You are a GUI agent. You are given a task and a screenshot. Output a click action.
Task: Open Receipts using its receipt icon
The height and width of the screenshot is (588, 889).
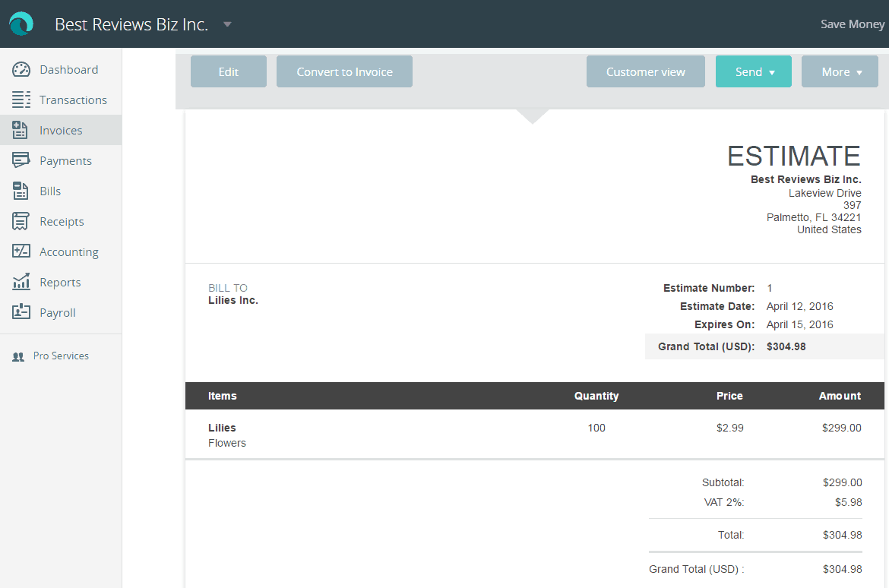click(18, 221)
